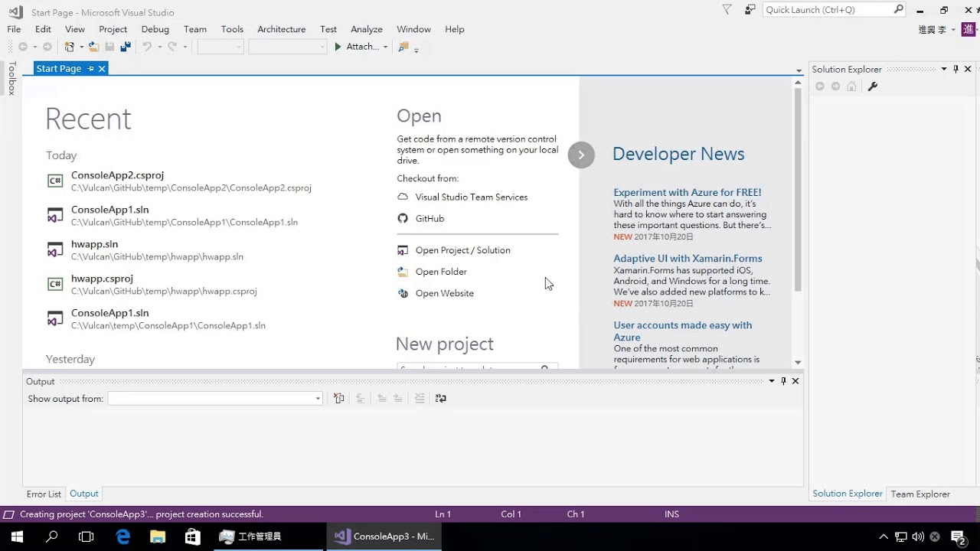Open recent hwapp.sln solution
980x551 pixels.
[x=145, y=250]
